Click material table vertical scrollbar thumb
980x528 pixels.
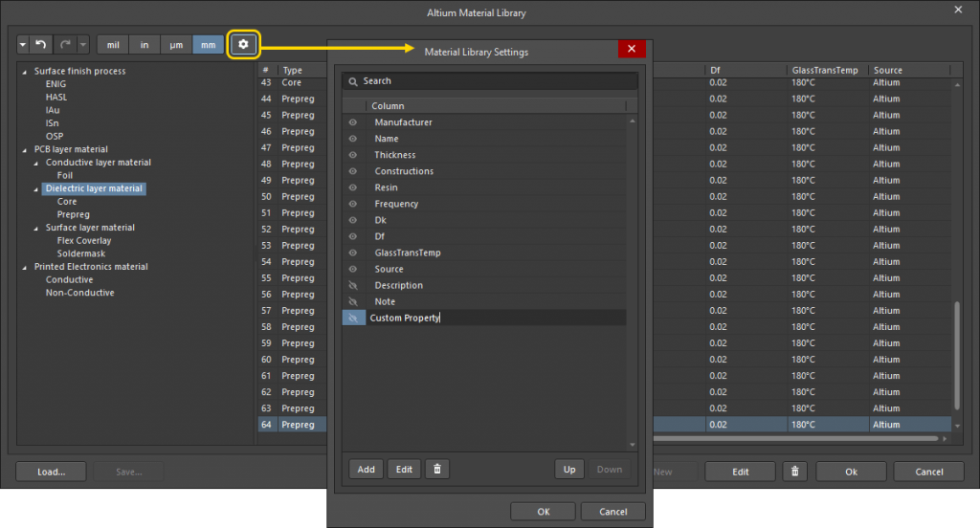click(x=957, y=356)
